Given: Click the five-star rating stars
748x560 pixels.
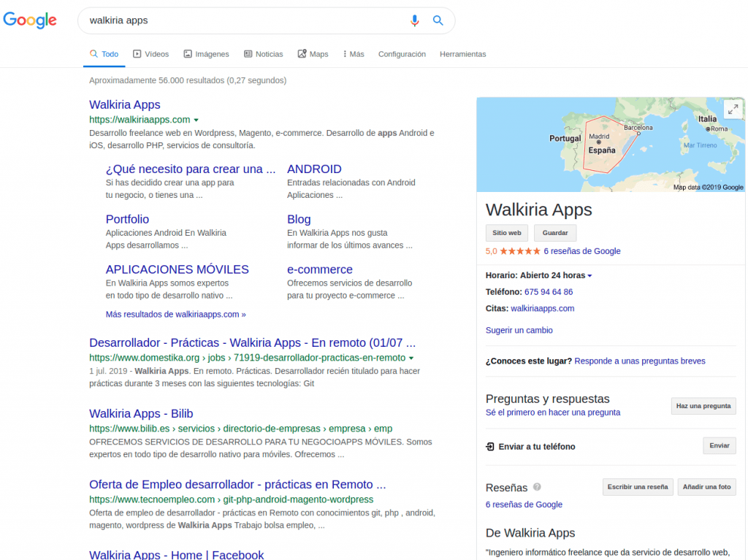Looking at the screenshot, I should tap(520, 251).
